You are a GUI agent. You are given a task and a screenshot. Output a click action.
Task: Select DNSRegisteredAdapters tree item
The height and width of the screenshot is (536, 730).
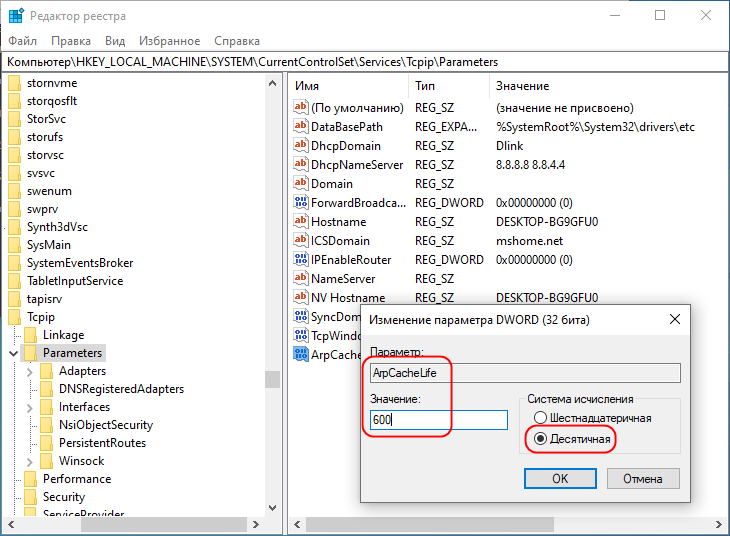point(122,389)
